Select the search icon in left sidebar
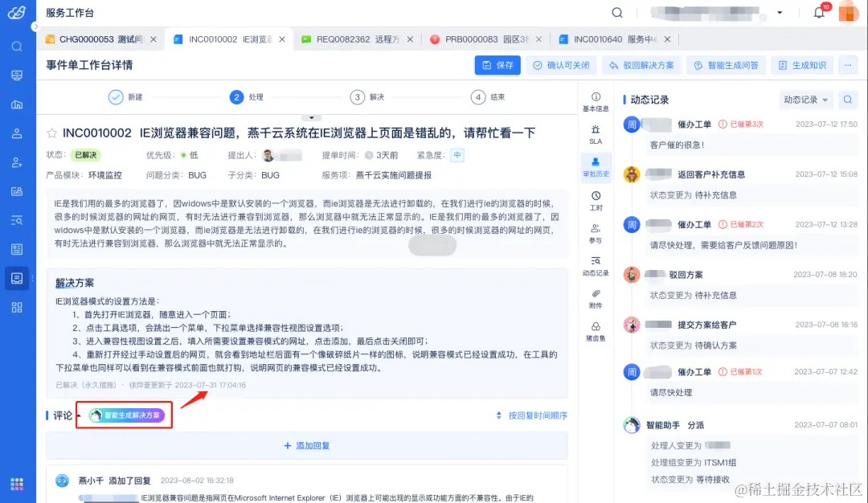 click(x=16, y=47)
